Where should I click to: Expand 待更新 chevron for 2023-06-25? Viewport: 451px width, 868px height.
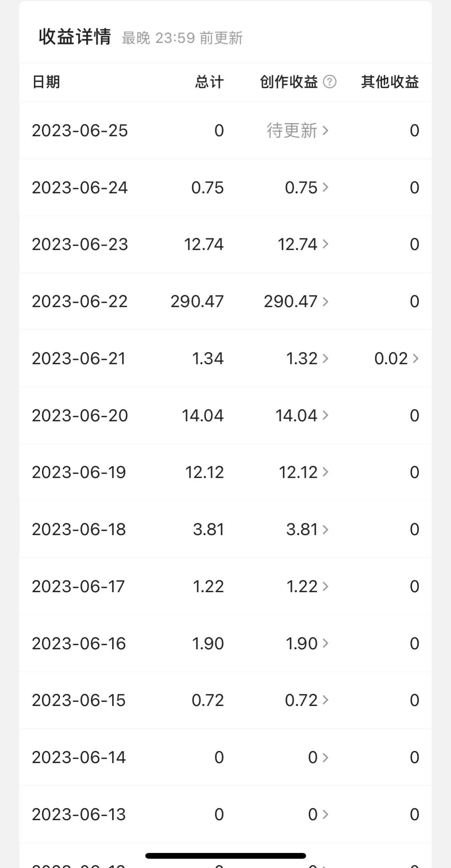(297, 130)
